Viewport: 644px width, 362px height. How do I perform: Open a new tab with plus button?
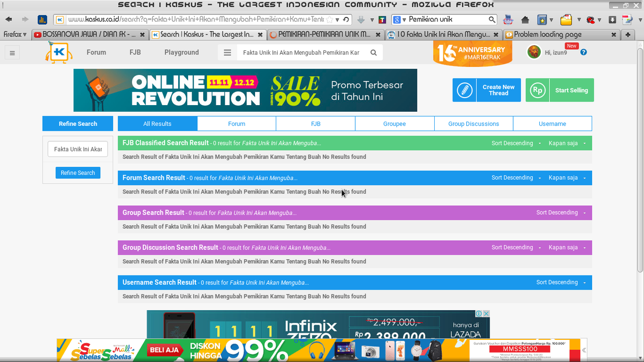coord(628,35)
